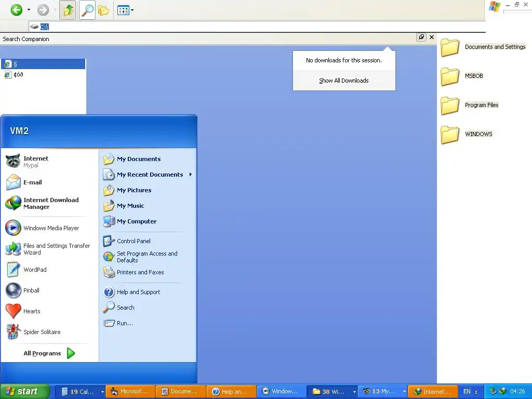Screen dimensions: 532x399
Task: Switch to Microsof... taskbar button
Action: (130, 392)
